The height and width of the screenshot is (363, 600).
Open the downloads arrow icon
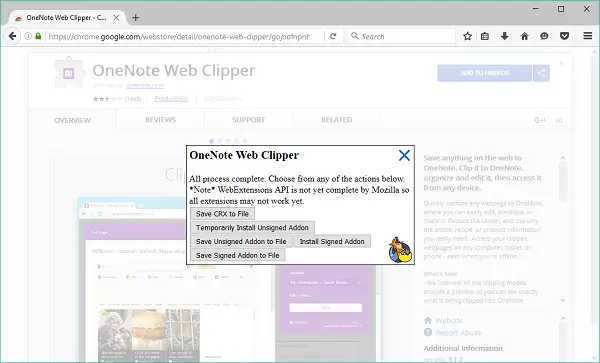504,36
